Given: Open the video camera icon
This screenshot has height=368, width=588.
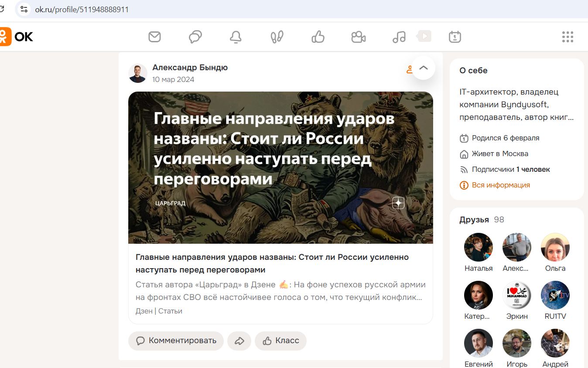Looking at the screenshot, I should click(x=358, y=37).
